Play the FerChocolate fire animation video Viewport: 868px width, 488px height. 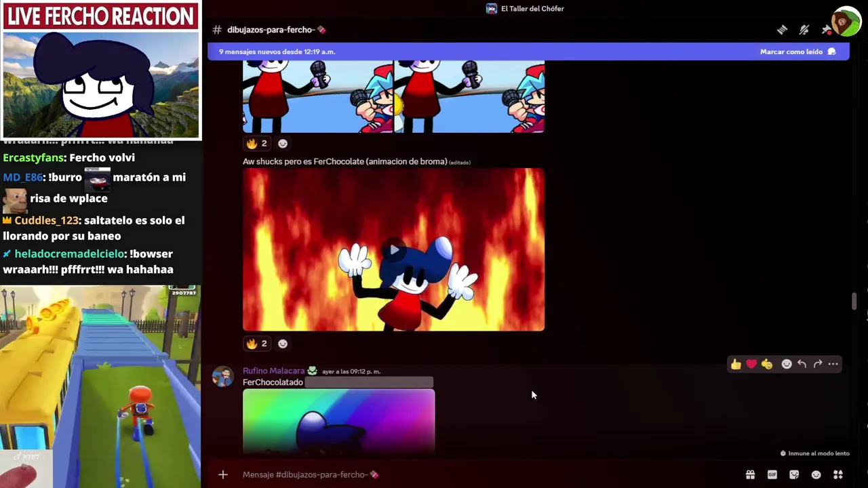pyautogui.click(x=393, y=250)
